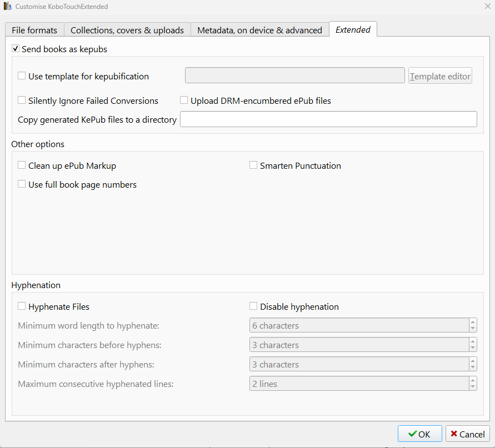Open Metadata, on device & advanced tab
Viewport: 495px width, 448px height.
(x=259, y=30)
